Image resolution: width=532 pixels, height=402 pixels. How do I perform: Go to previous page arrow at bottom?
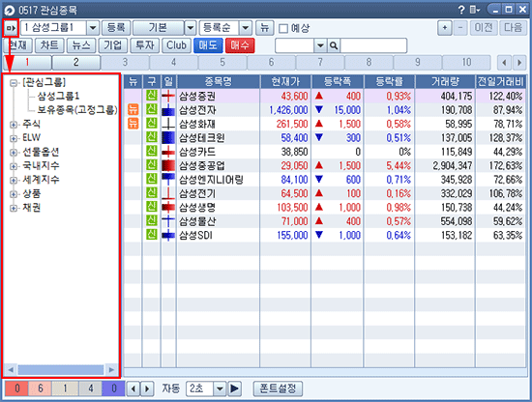click(133, 388)
